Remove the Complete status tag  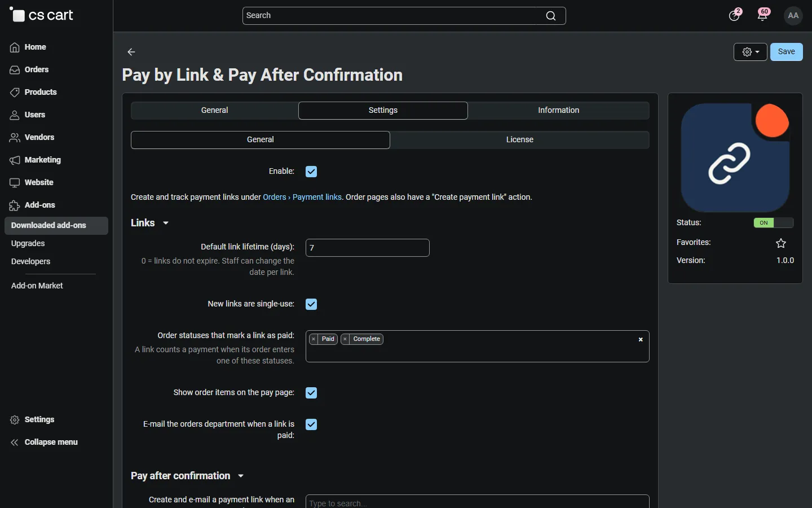click(x=345, y=339)
